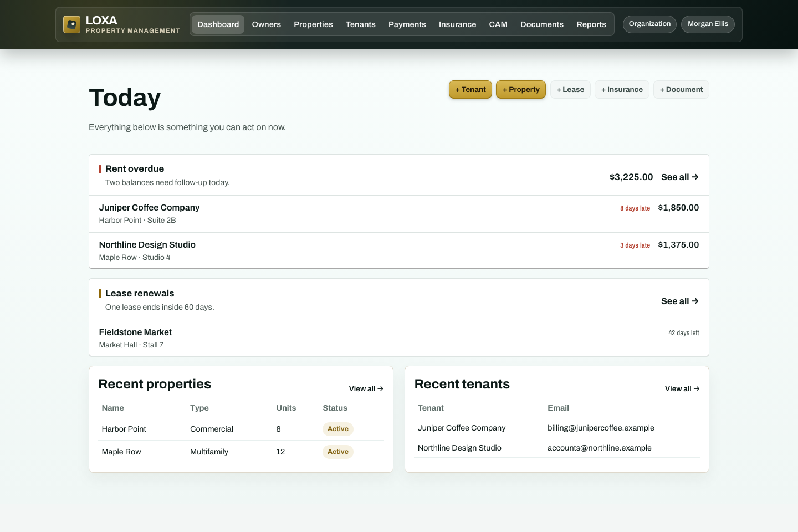
Task: Open the Reports nav item
Action: point(591,24)
